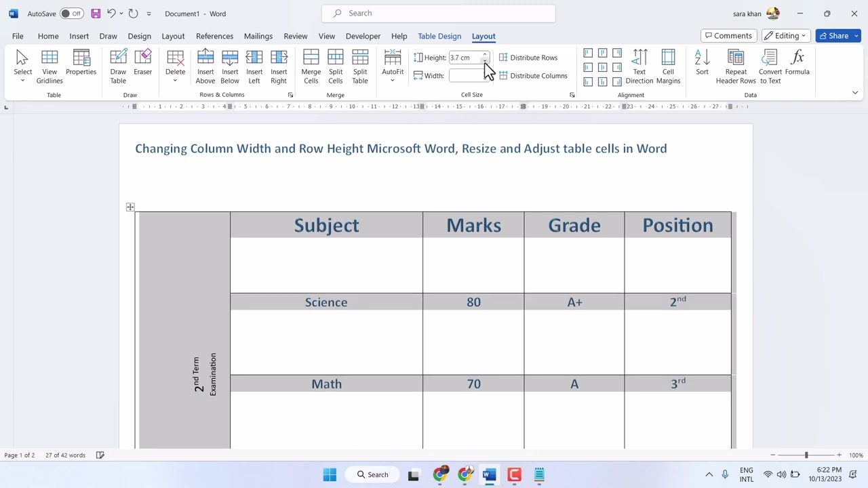
Task: Switch to the Insert tab
Action: pos(79,36)
